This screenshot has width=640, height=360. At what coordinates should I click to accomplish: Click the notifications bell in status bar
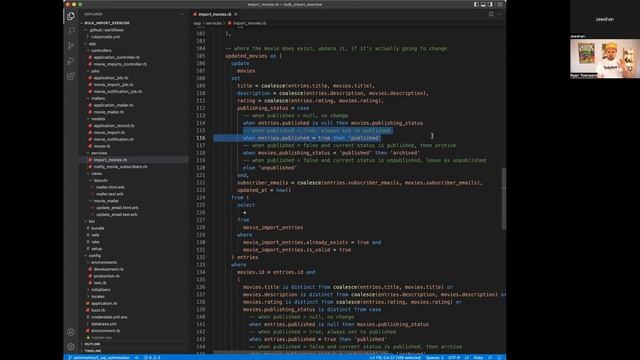coord(499,358)
